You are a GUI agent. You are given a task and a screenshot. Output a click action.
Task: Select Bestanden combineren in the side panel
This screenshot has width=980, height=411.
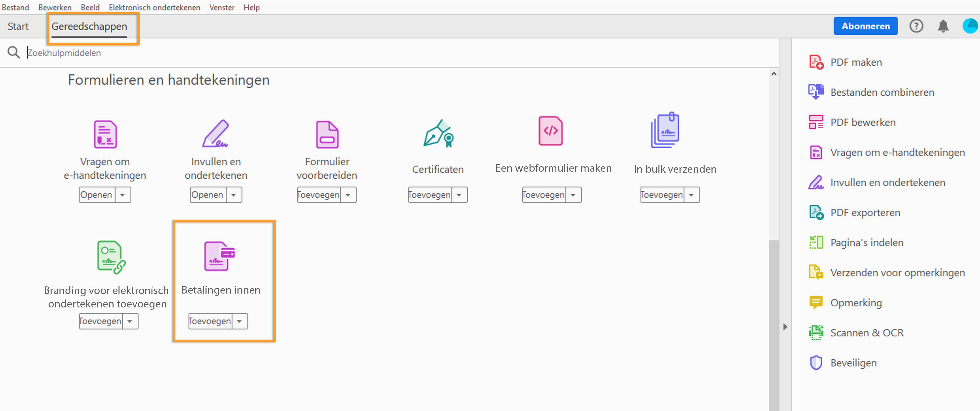[x=882, y=92]
